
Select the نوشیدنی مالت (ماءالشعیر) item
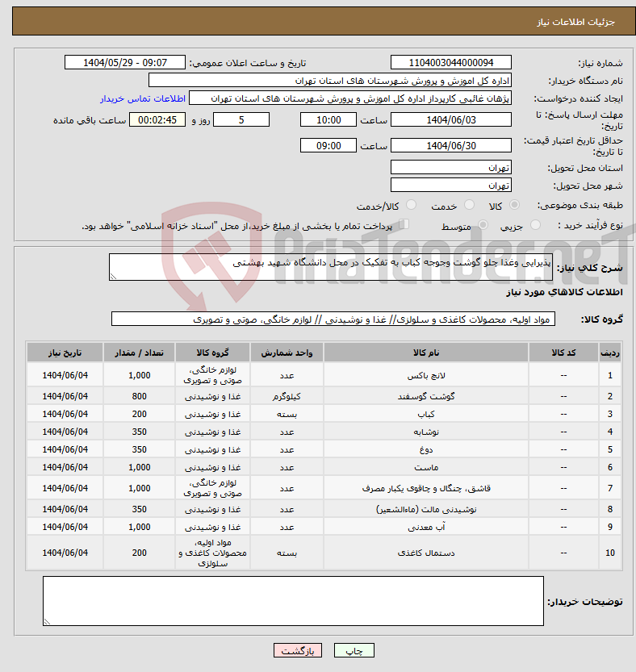point(426,509)
